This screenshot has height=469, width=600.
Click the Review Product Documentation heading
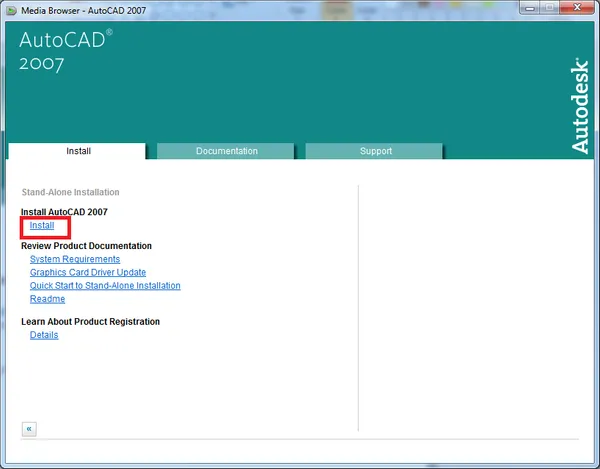(x=86, y=246)
